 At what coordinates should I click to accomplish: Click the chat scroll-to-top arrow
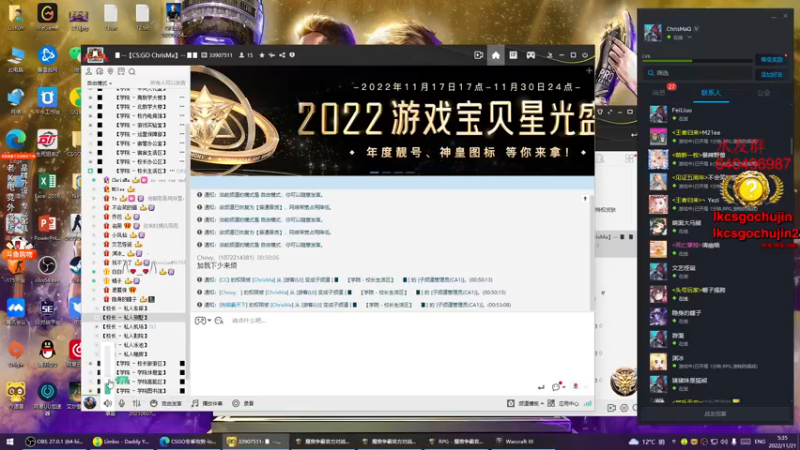tap(585, 198)
